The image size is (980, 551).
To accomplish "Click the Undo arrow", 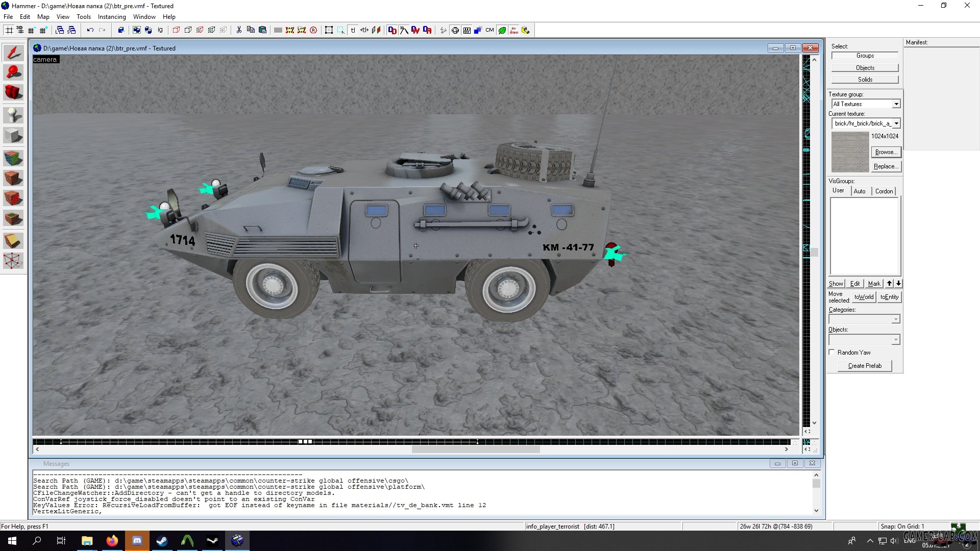I will (x=90, y=30).
